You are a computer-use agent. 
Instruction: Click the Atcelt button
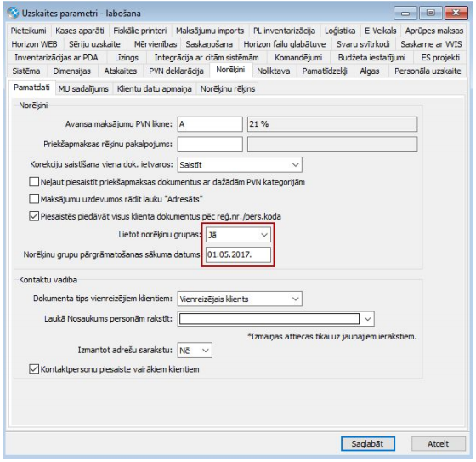click(x=439, y=444)
